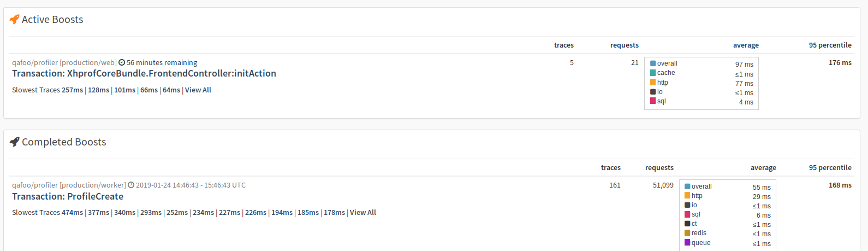This screenshot has width=868, height=251.
Task: Click the clock icon before 56 minutes remaining
Action: coord(122,62)
